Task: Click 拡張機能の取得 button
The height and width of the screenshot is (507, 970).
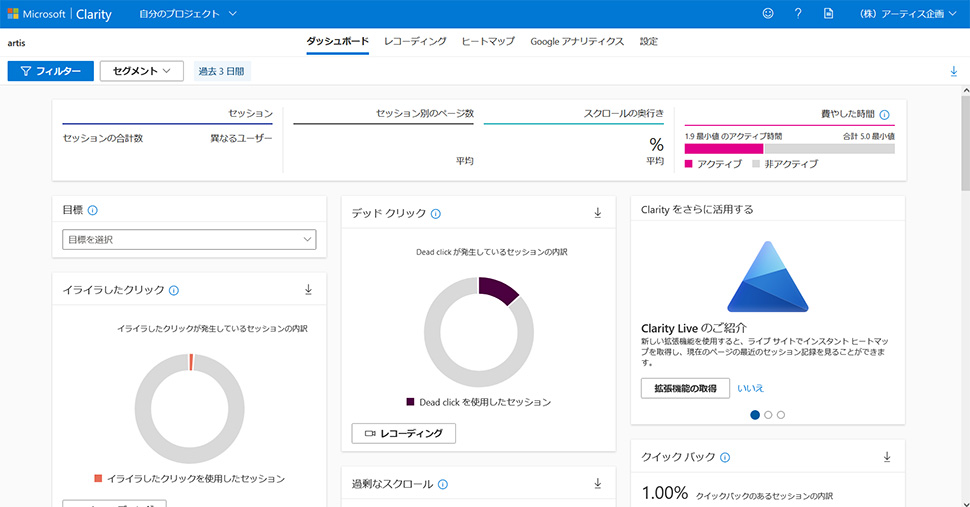Action: (685, 388)
